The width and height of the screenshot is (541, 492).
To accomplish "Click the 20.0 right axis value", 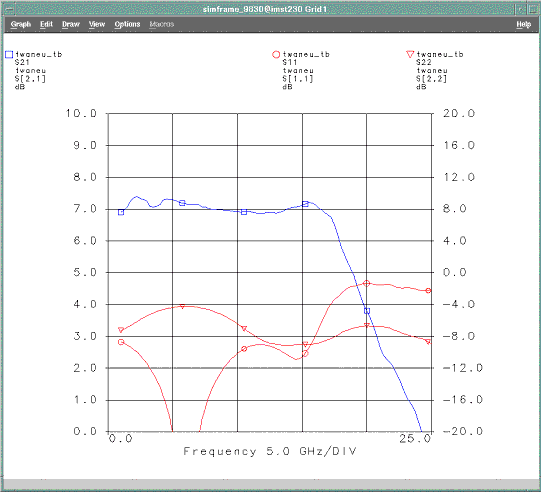I will pyautogui.click(x=459, y=113).
